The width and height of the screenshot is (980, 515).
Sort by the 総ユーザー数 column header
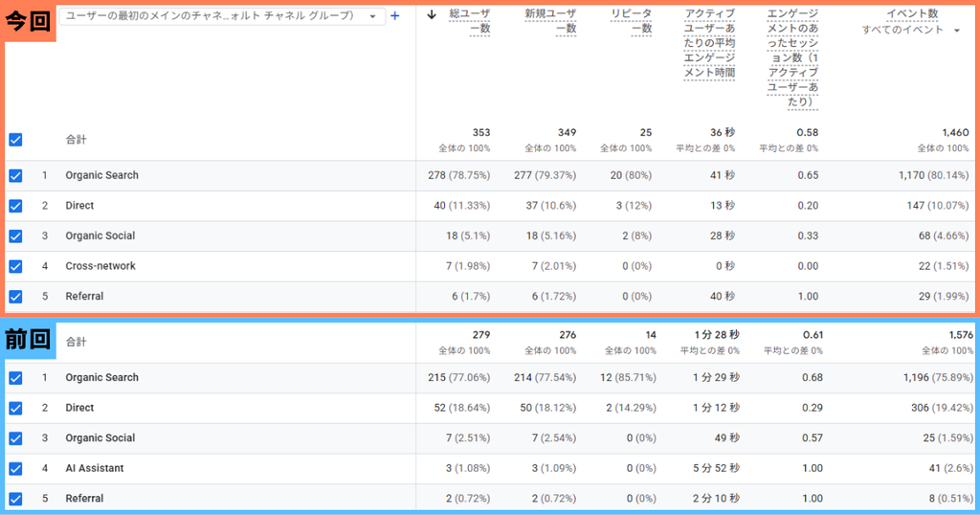click(x=470, y=21)
